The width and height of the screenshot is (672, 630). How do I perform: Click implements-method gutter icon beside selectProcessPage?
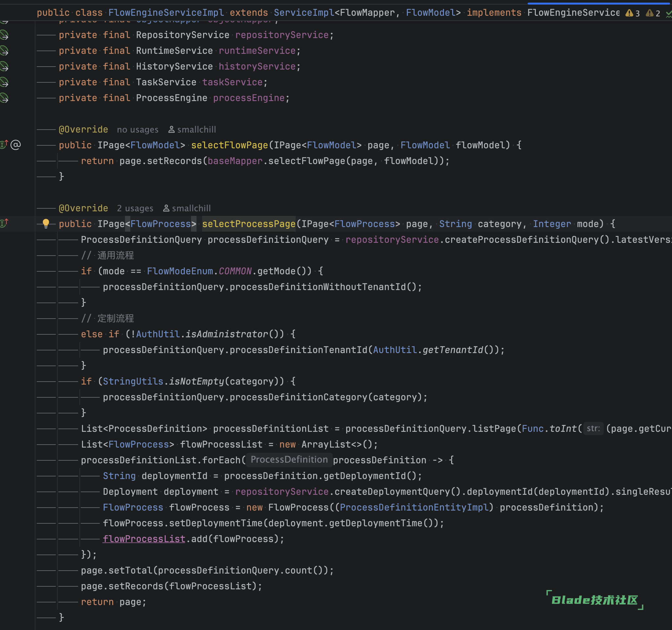pyautogui.click(x=4, y=223)
